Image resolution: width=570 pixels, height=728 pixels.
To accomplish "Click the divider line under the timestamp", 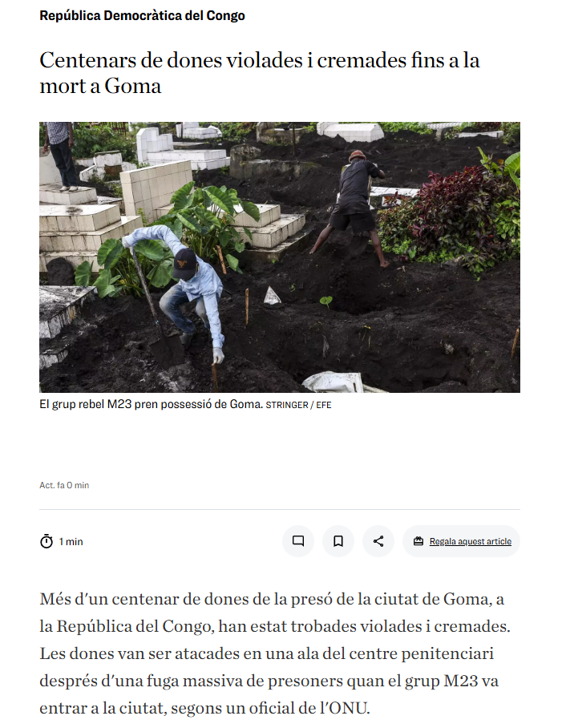I will tap(280, 509).
